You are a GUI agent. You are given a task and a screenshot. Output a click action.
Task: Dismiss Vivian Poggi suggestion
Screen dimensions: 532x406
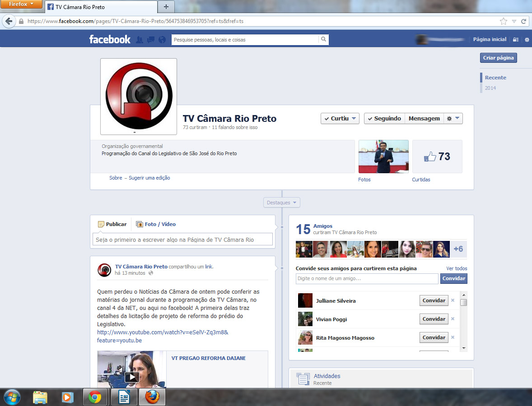click(453, 319)
